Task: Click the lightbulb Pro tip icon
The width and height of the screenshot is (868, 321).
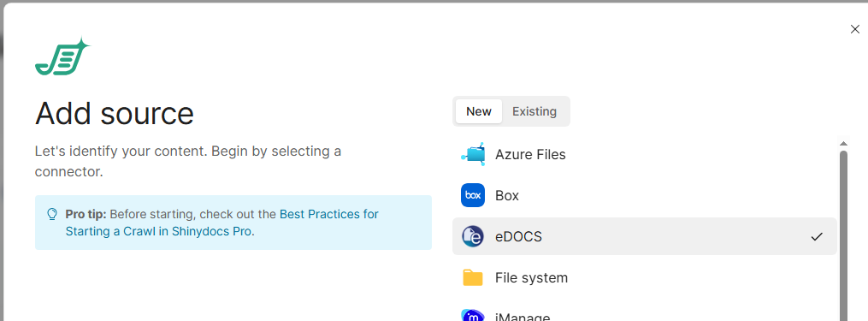Action: [52, 214]
